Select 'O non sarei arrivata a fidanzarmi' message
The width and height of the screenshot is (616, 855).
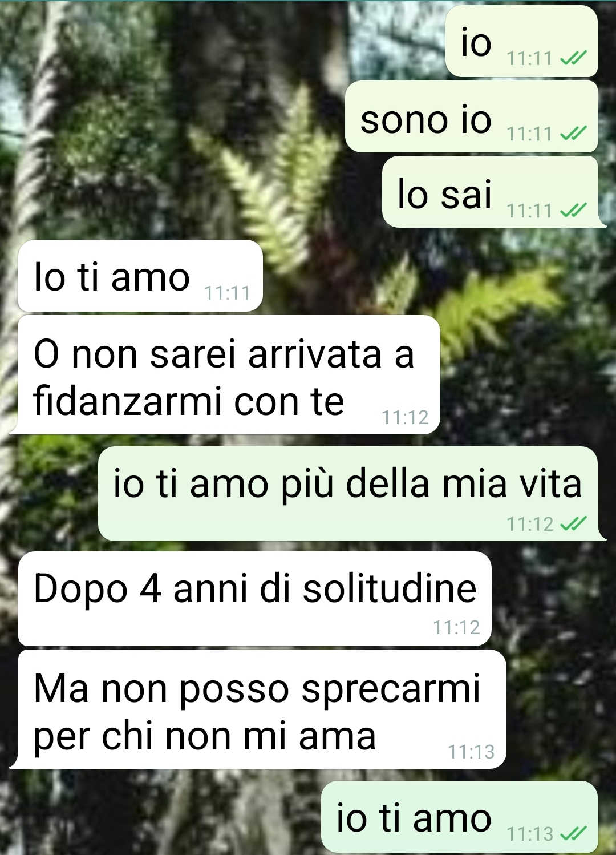[225, 374]
